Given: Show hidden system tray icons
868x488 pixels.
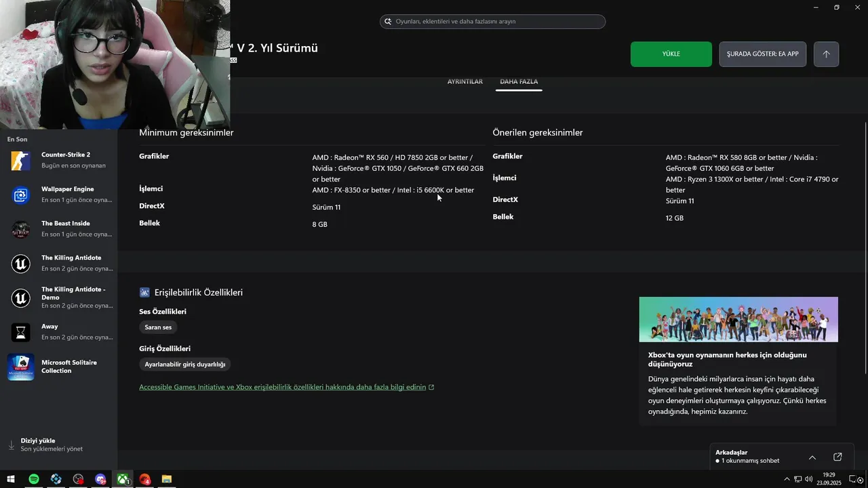Looking at the screenshot, I should [787, 479].
